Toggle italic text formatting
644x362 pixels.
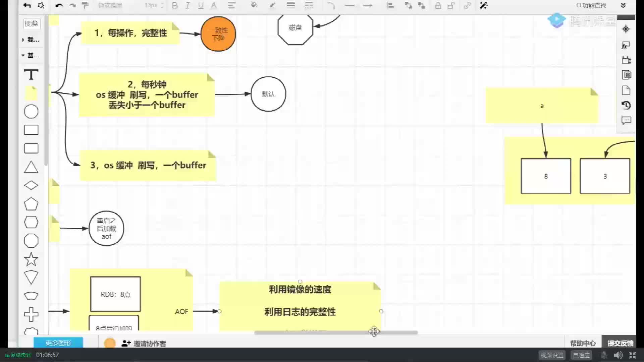[187, 5]
